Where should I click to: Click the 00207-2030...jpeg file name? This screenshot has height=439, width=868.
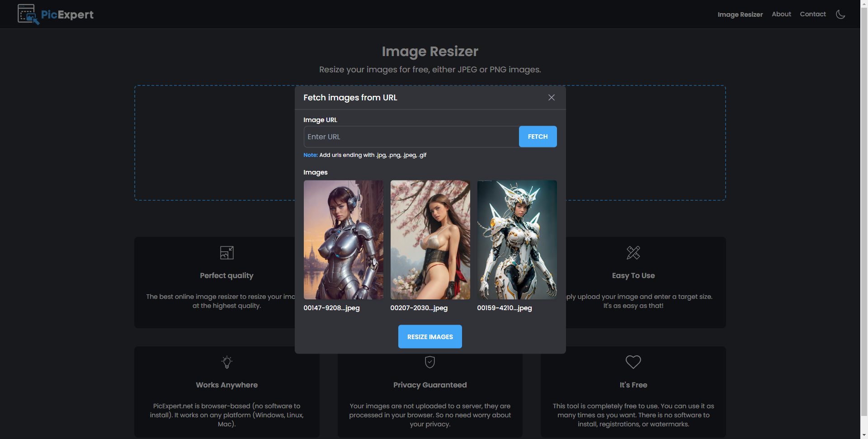pos(419,308)
